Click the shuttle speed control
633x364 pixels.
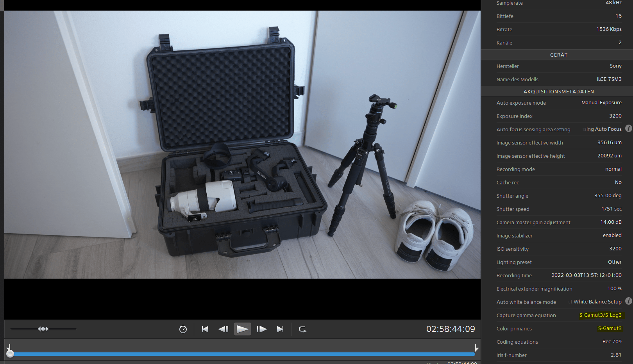(x=44, y=329)
